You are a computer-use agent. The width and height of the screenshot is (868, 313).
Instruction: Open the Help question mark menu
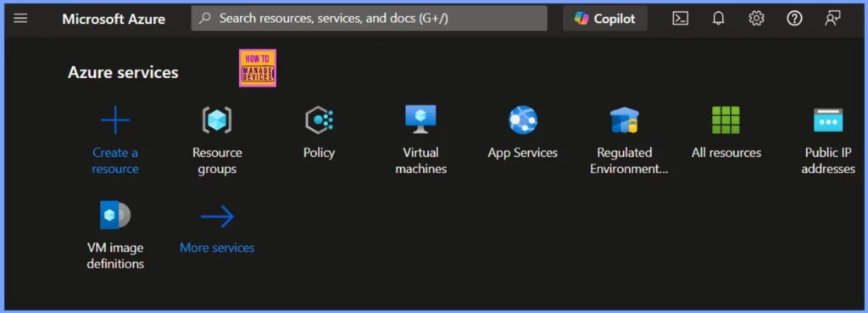point(794,19)
